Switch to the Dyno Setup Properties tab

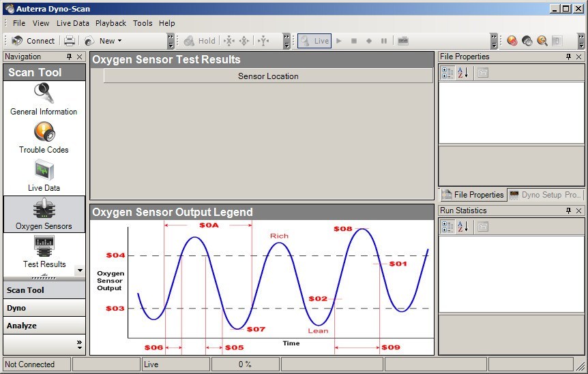(546, 195)
